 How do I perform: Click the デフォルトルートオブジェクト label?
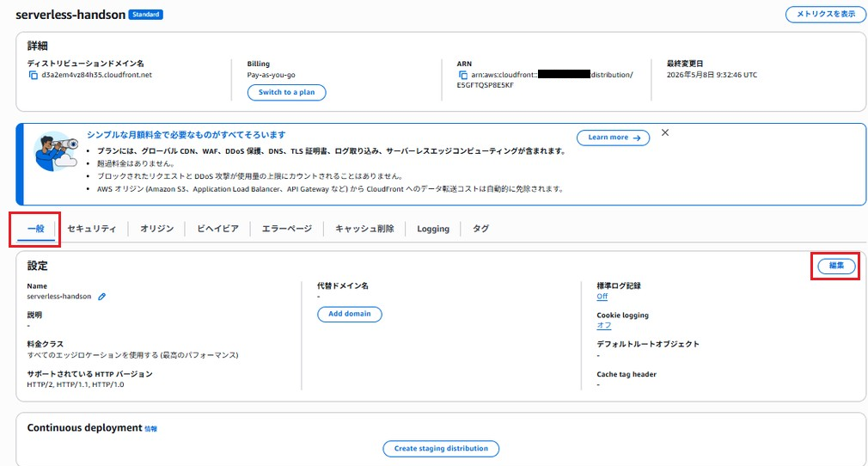coord(648,344)
